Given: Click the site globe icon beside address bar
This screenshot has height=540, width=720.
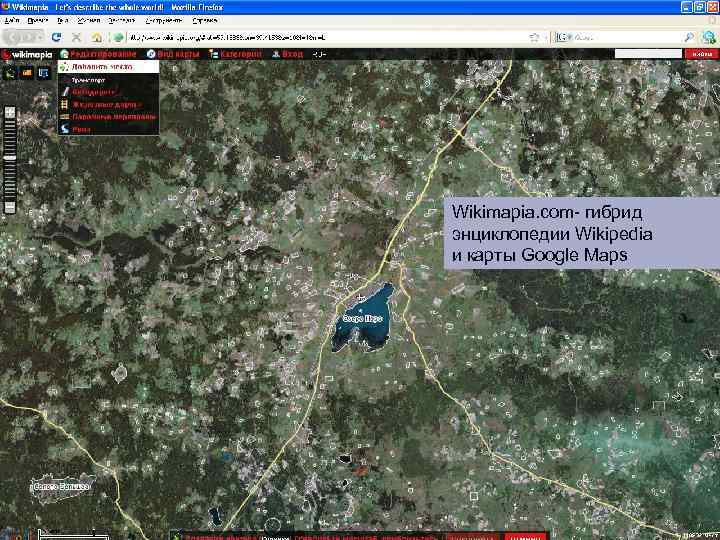Looking at the screenshot, I should point(118,37).
